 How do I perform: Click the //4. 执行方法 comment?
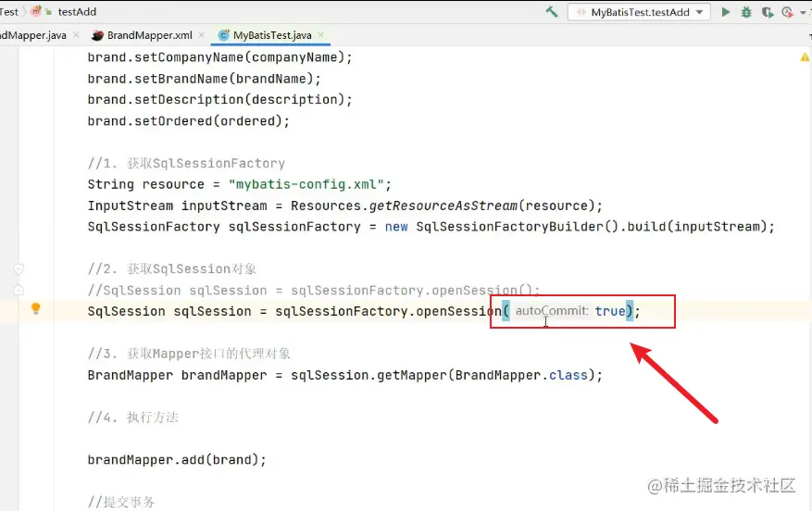[x=132, y=418]
